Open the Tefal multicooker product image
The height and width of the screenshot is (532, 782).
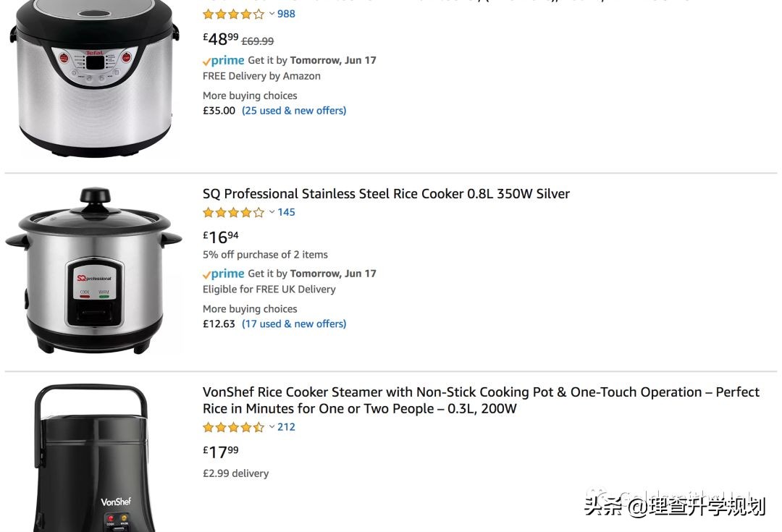pyautogui.click(x=94, y=78)
